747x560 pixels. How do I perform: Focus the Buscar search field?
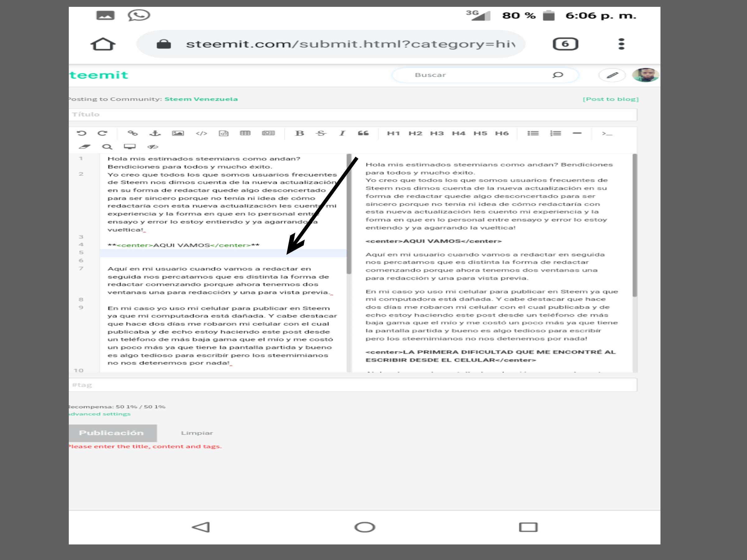[x=485, y=75]
